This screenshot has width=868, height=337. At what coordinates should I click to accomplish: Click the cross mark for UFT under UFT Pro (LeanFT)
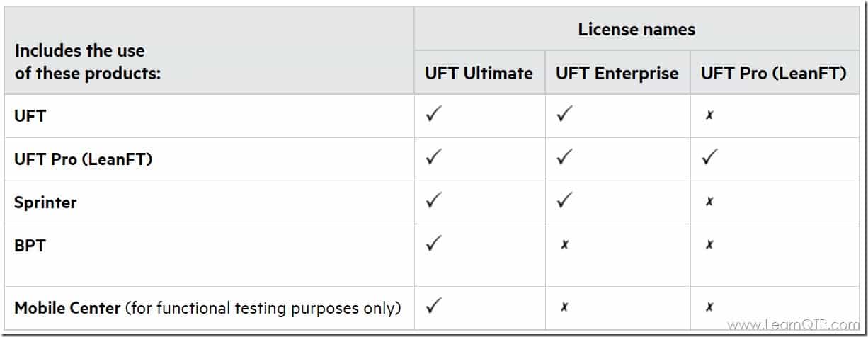(x=709, y=115)
